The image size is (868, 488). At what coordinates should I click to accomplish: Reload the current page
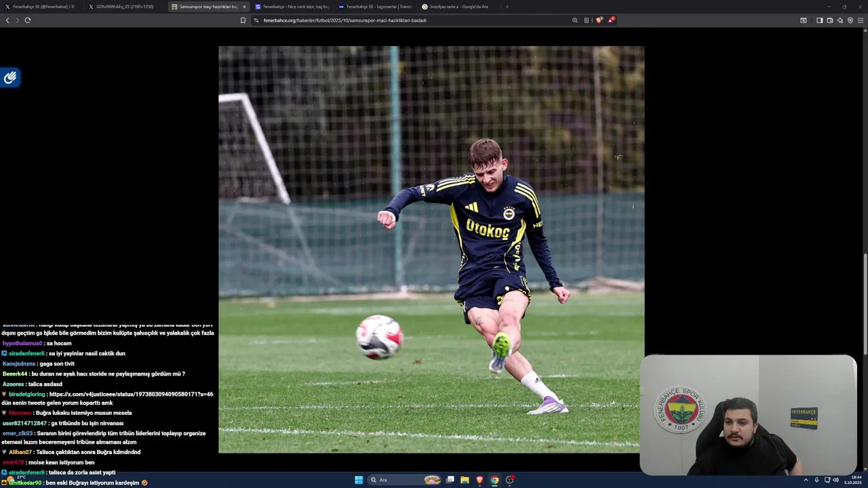pyautogui.click(x=28, y=20)
